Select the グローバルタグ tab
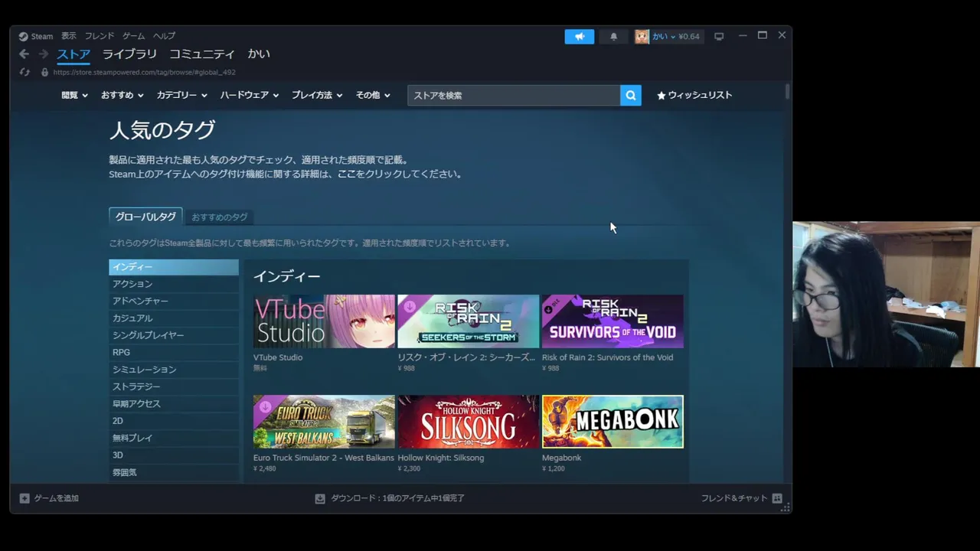Viewport: 980px width, 551px height. coord(145,217)
